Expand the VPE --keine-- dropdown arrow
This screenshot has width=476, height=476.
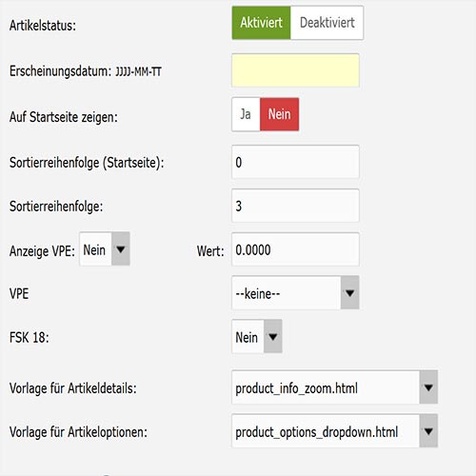pos(349,292)
